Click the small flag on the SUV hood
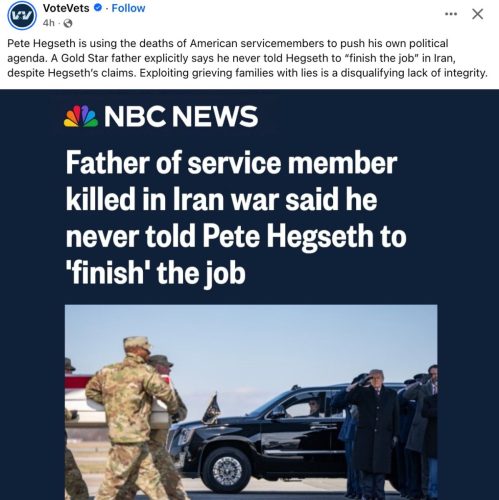 click(x=211, y=409)
